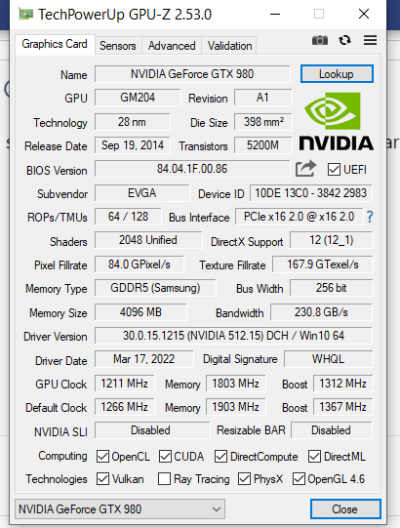400x528 pixels.
Task: Click the Technology field 28 nm
Action: (132, 122)
